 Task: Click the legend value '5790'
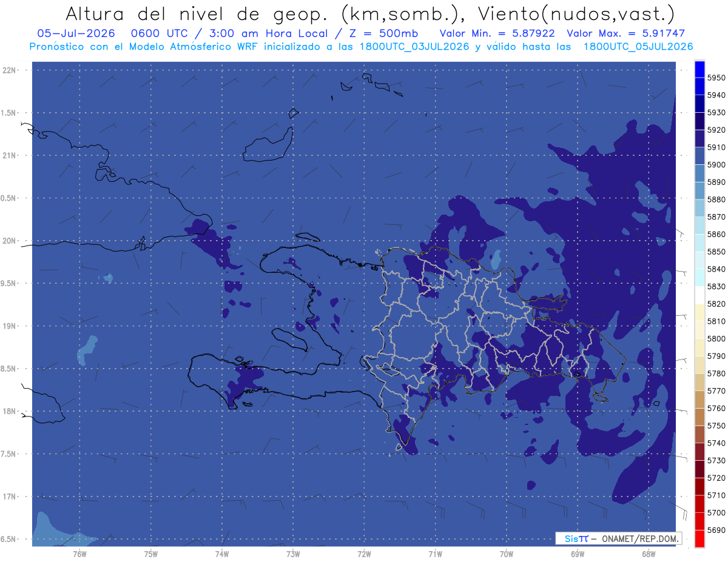click(x=716, y=356)
